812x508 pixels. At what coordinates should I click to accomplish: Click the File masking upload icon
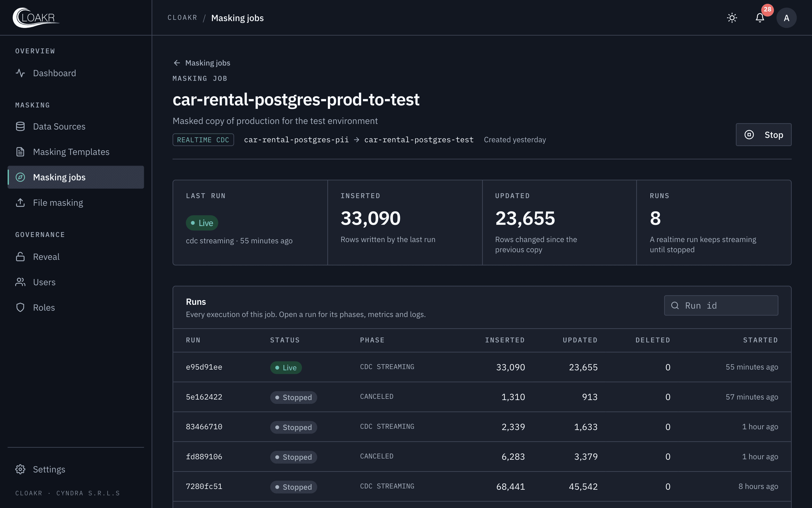[21, 203]
